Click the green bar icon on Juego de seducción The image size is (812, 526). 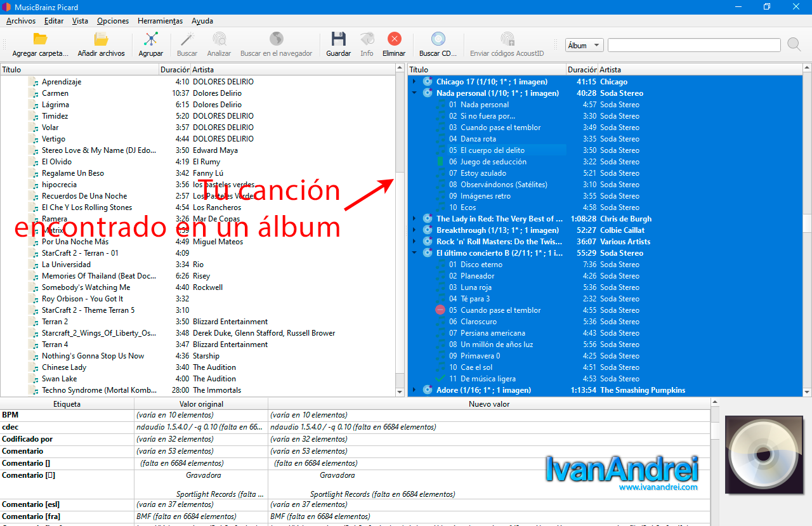[x=440, y=161]
